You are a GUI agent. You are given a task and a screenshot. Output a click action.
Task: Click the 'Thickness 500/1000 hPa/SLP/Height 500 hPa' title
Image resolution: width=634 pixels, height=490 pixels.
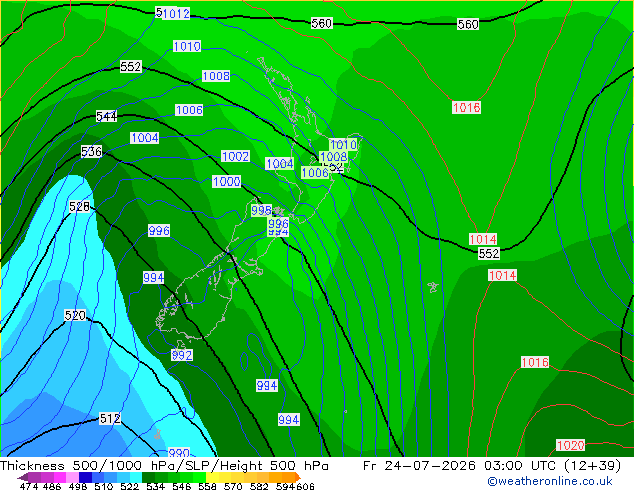(x=164, y=466)
